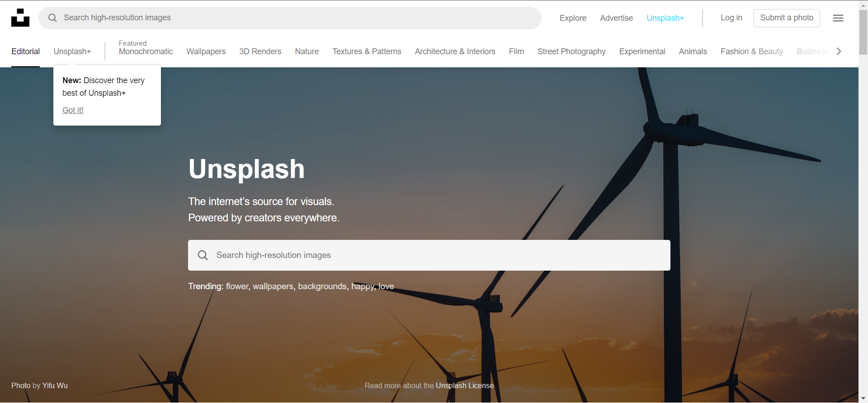The height and width of the screenshot is (403, 868).
Task: Click the page vertical scrollbar thumb
Action: [x=863, y=32]
